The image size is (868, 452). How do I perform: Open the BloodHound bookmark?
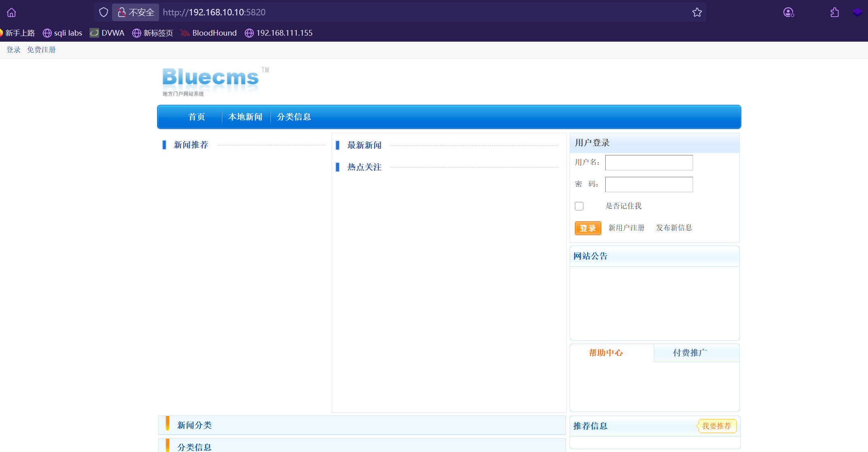(209, 33)
